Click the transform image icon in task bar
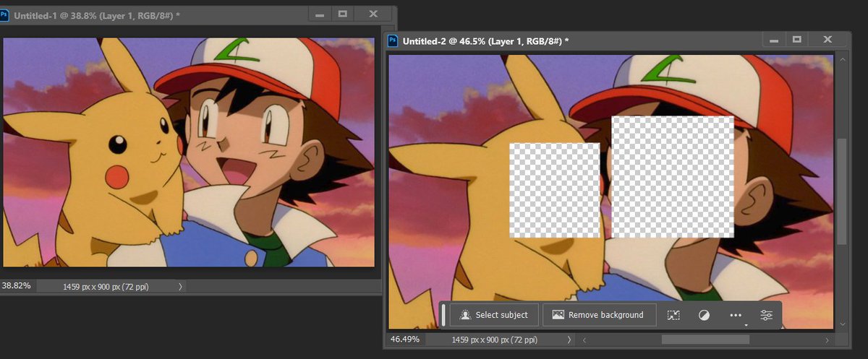This screenshot has height=359, width=868. coord(673,316)
